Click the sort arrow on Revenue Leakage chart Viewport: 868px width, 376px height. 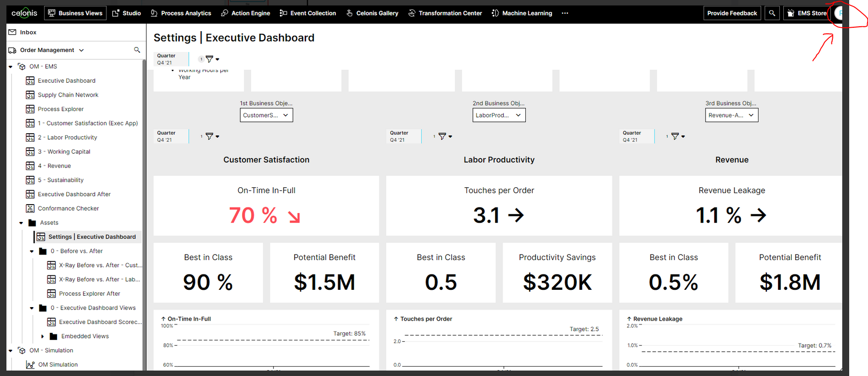click(629, 319)
